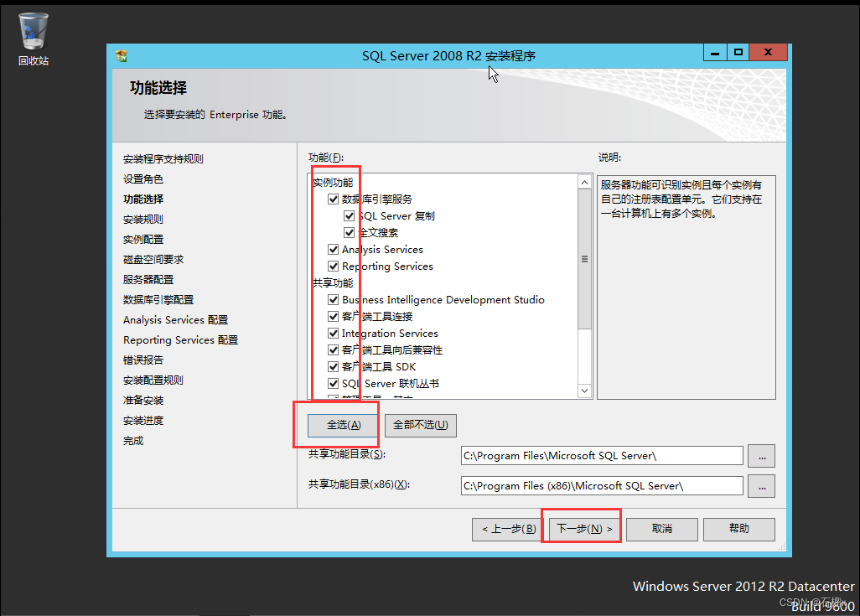Select 服务器配置 step in sidebar
This screenshot has height=616, width=860.
click(x=148, y=280)
